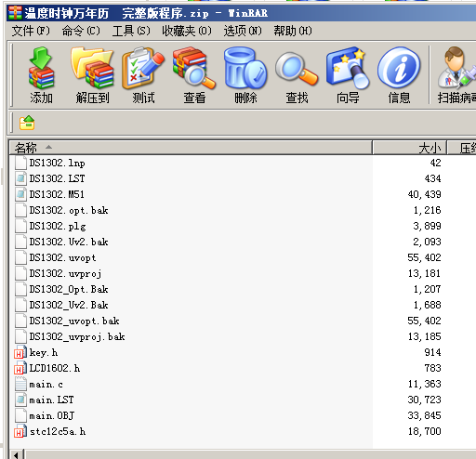Select file DS1302_Uv2.Bak
The height and width of the screenshot is (459, 476).
pyautogui.click(x=69, y=305)
